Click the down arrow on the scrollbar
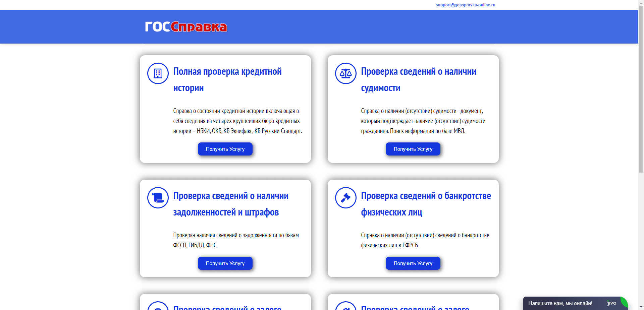Image resolution: width=644 pixels, height=310 pixels. coord(641,308)
